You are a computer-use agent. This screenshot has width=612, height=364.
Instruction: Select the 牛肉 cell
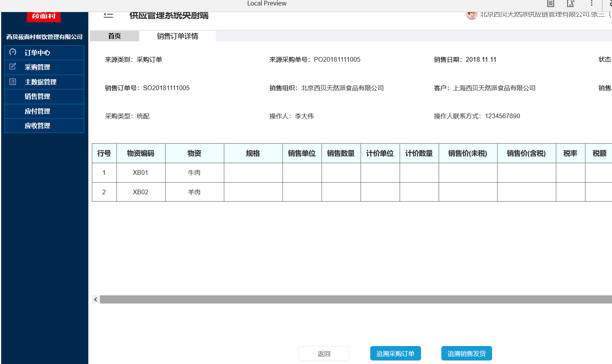[194, 172]
